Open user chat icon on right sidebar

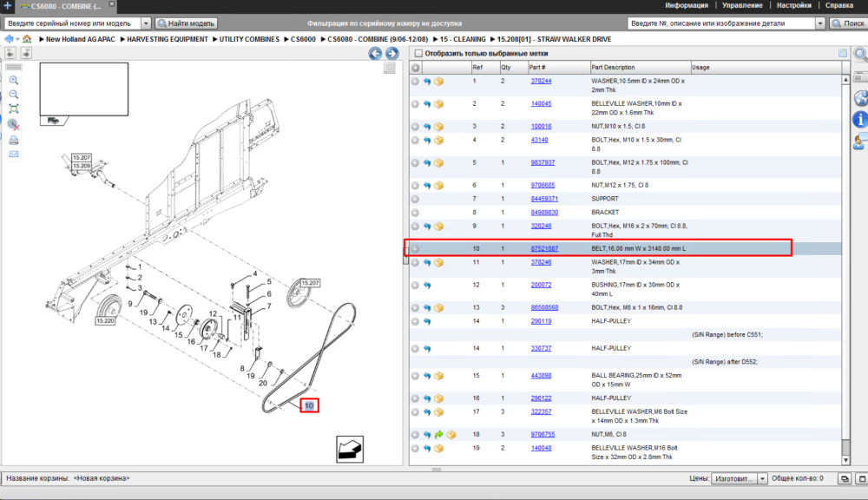point(861,141)
